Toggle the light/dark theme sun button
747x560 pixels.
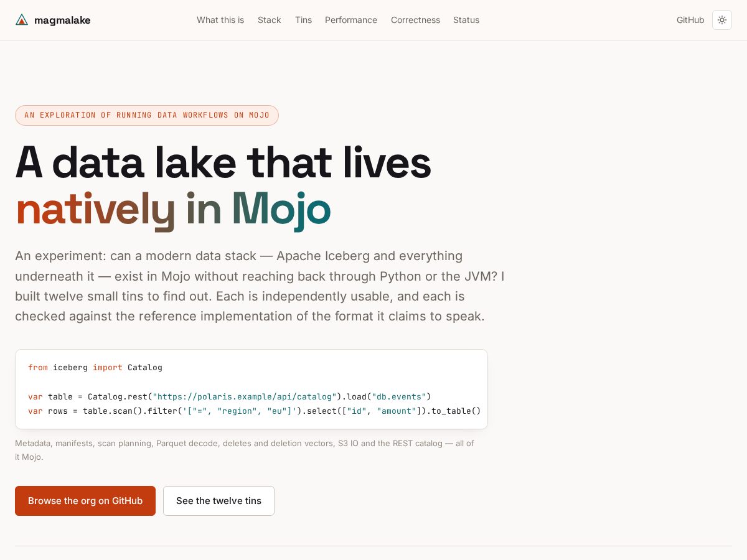(x=722, y=20)
